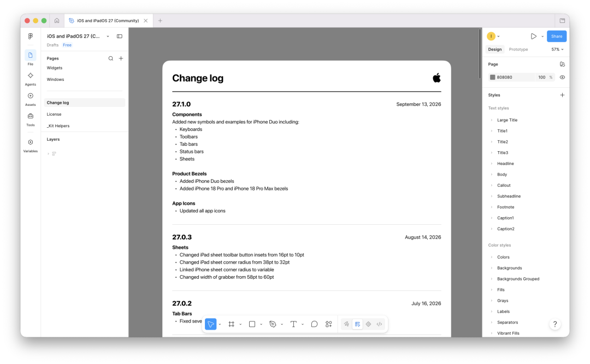
Task: Toggle the left sidebar panel layout icon
Action: coord(120,36)
